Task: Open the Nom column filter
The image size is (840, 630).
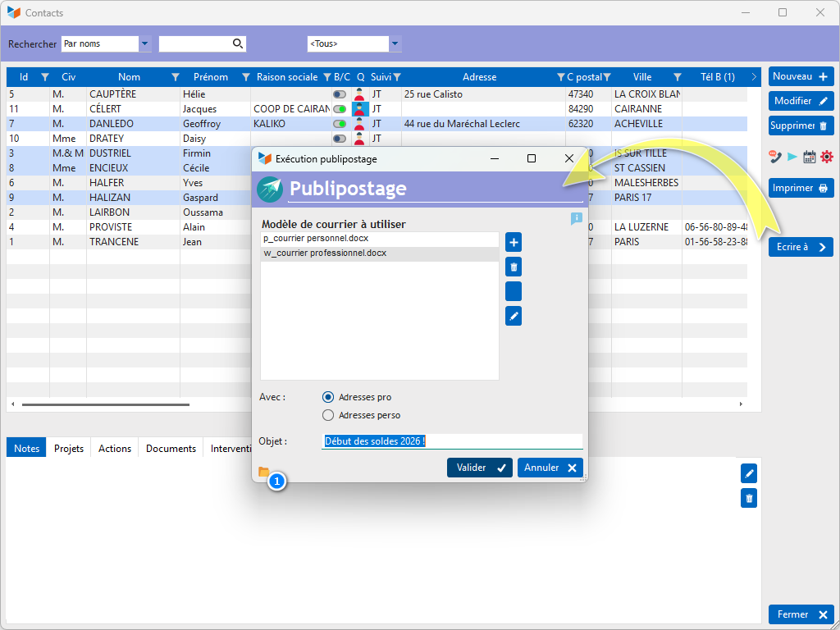Action: tap(175, 77)
